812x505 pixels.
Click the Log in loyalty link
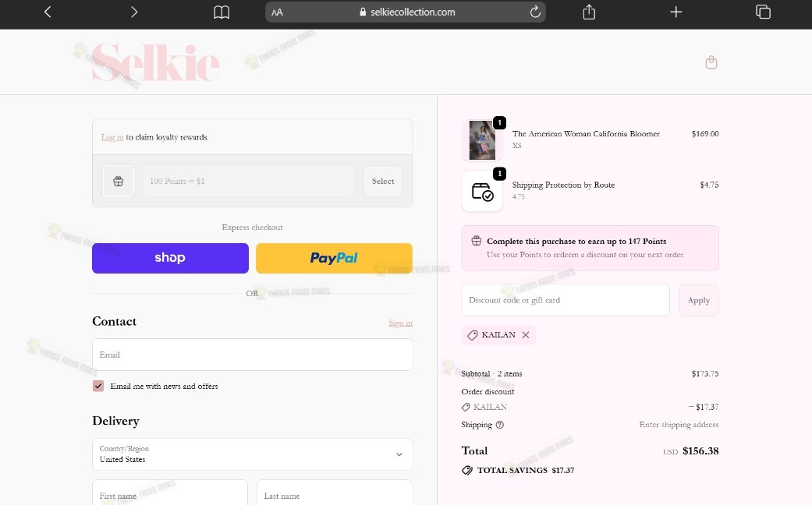coord(112,137)
